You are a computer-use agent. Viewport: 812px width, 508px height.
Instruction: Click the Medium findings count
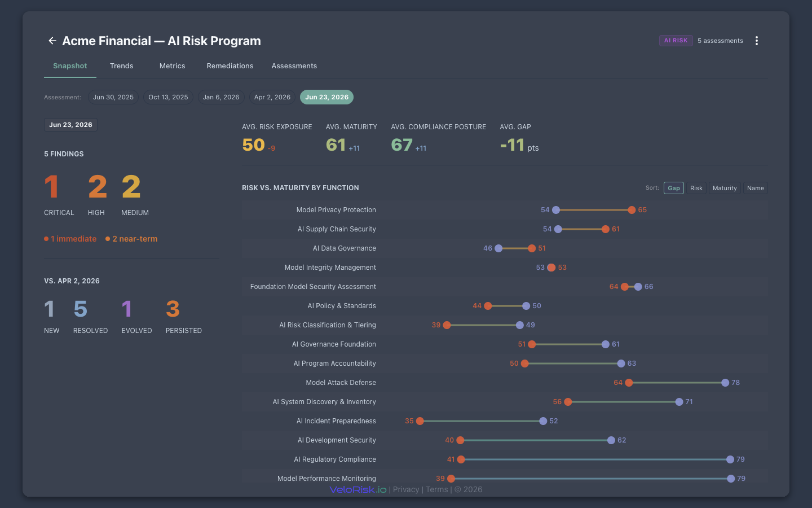131,187
